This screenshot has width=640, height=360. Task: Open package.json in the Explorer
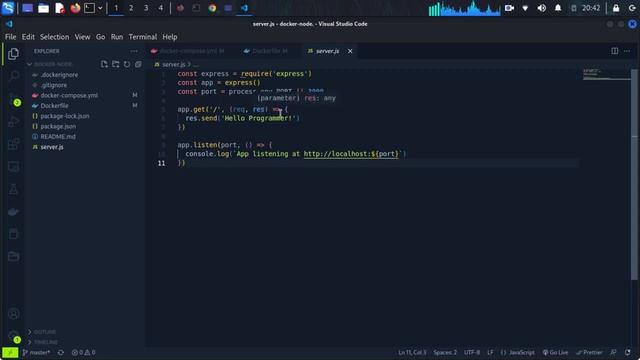(x=58, y=126)
